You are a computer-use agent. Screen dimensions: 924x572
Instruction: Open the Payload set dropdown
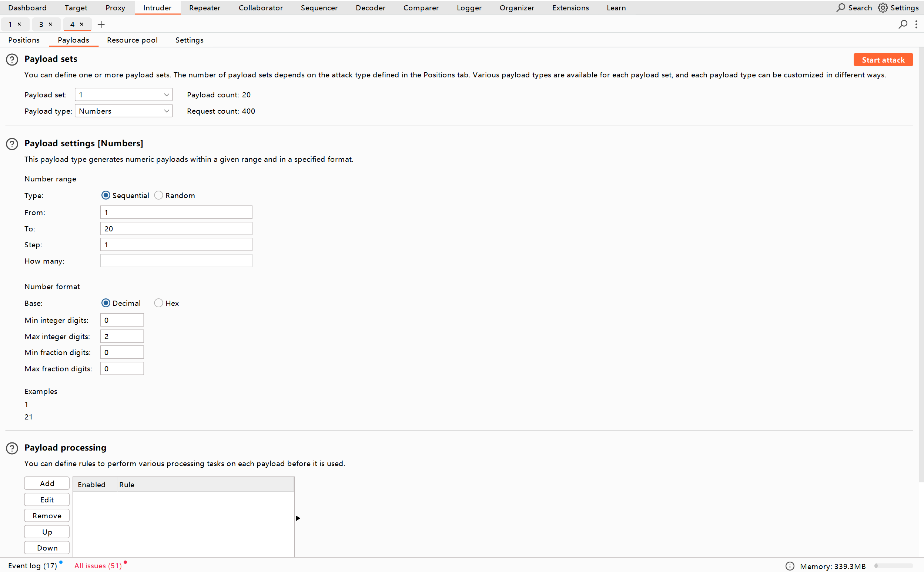coord(124,94)
